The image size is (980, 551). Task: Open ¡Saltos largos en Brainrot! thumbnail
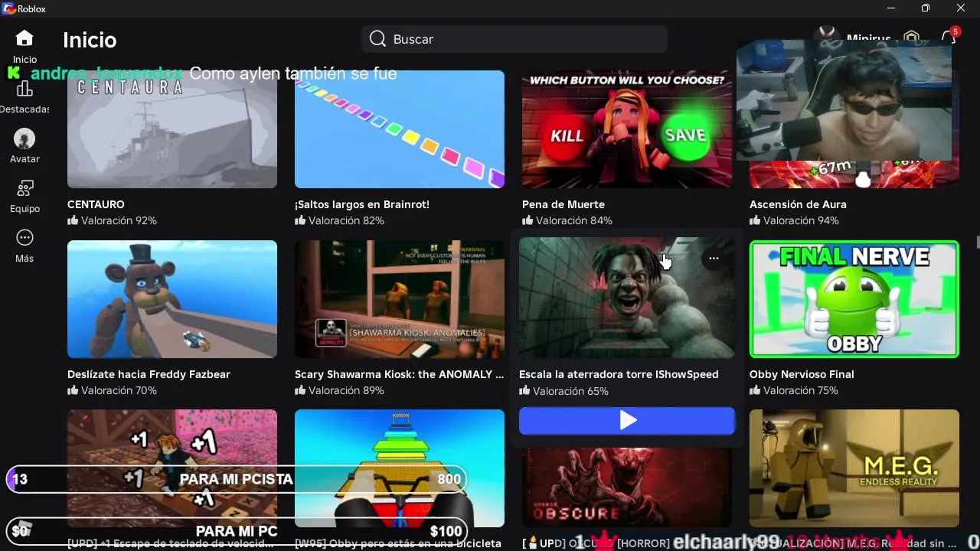click(400, 129)
